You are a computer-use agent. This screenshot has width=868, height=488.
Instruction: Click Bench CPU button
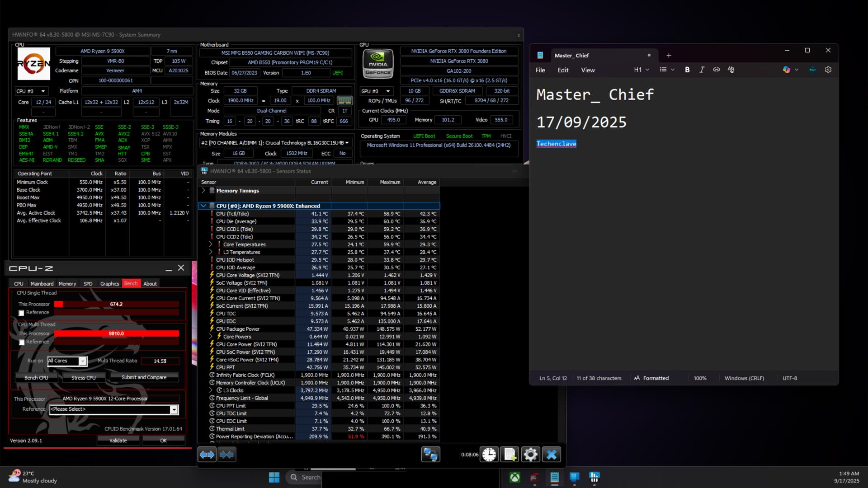36,377
